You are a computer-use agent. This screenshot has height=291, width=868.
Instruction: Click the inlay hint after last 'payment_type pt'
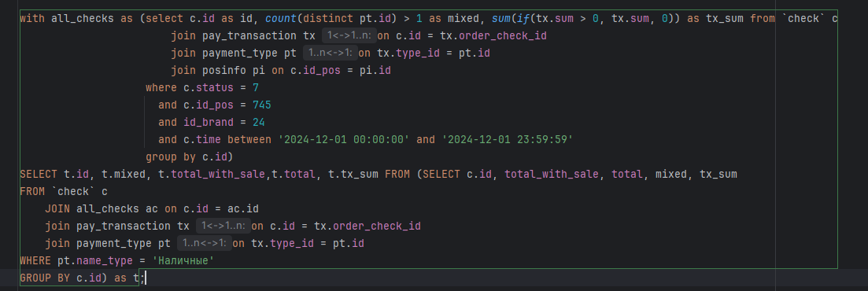point(204,243)
